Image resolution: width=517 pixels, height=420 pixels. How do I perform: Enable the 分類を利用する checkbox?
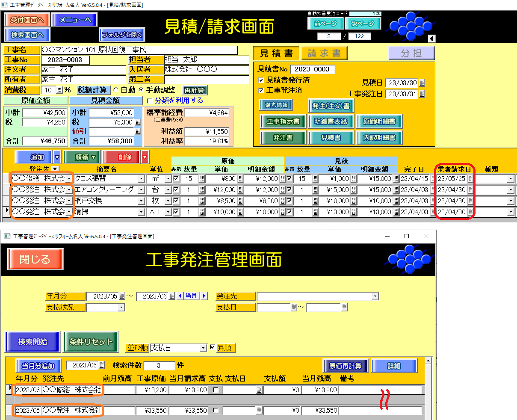149,101
